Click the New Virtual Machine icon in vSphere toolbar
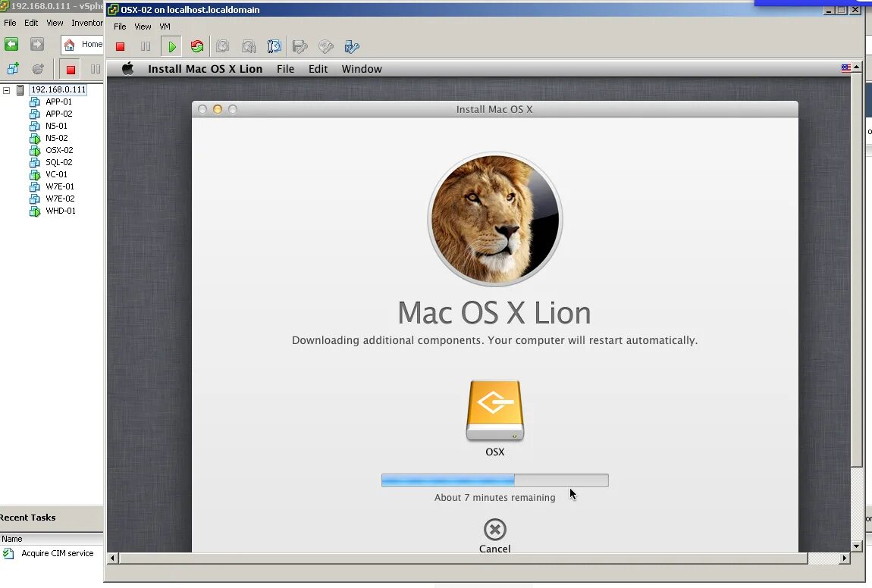 tap(13, 69)
